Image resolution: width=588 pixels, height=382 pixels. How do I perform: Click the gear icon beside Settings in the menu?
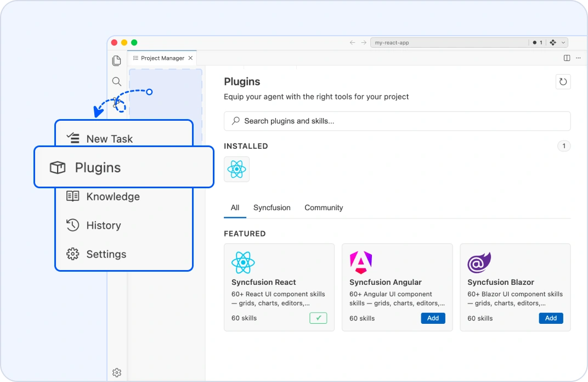[73, 254]
